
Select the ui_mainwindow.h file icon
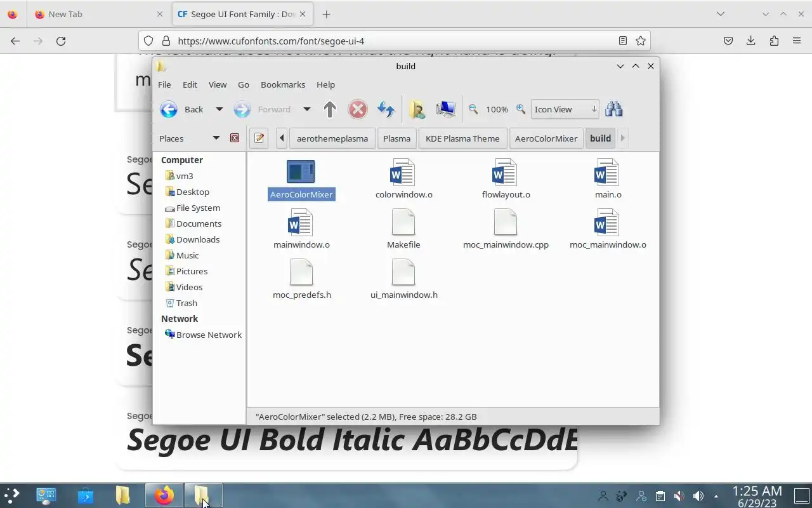pos(403,272)
